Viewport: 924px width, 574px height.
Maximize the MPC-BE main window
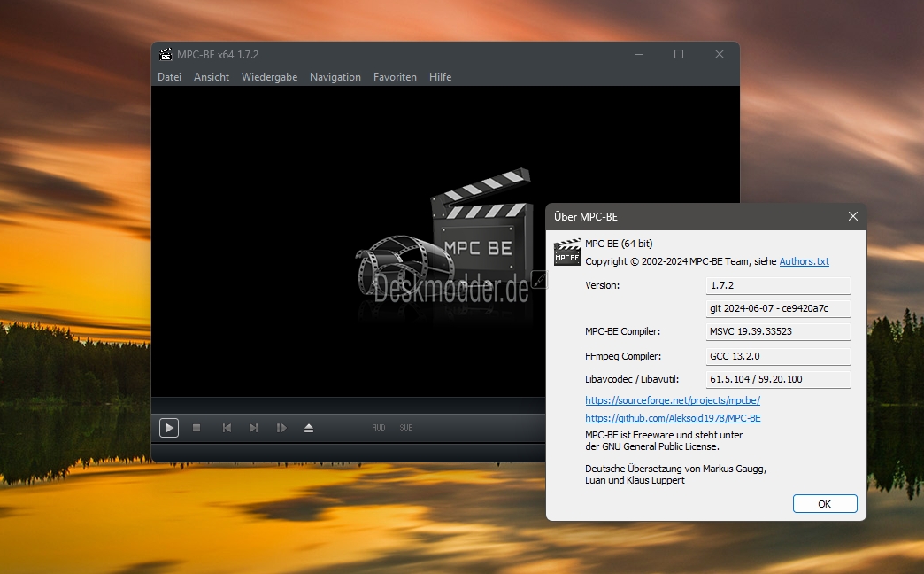pos(679,54)
